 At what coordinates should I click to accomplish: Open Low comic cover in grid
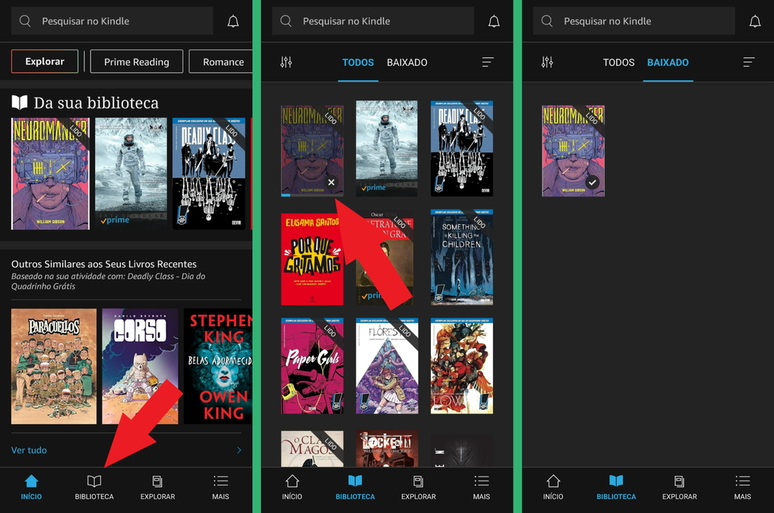(x=462, y=366)
